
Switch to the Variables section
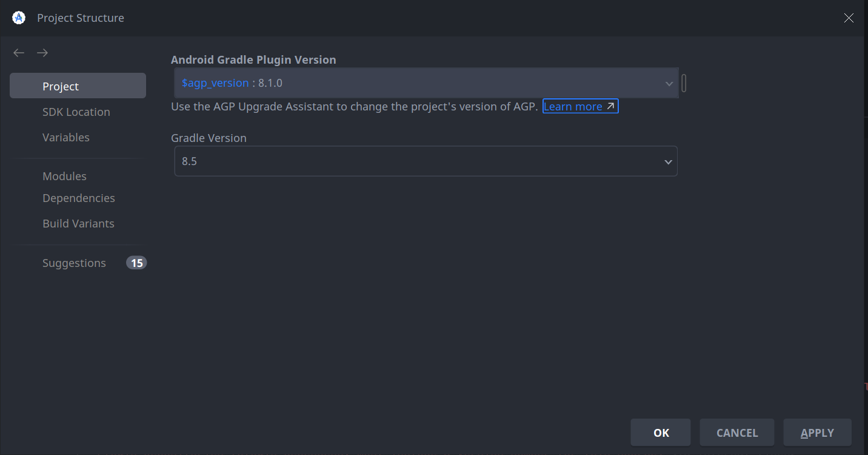66,138
